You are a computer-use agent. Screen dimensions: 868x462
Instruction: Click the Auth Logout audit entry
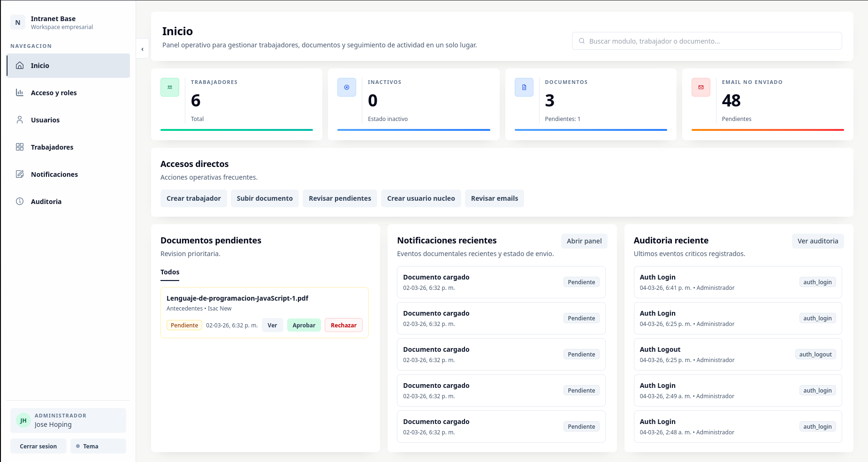click(738, 354)
